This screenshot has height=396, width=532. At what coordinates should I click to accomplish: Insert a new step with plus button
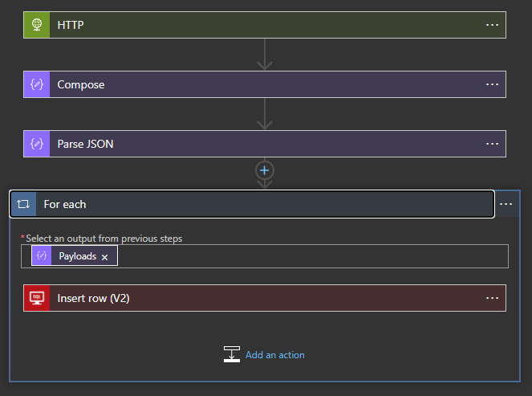pyautogui.click(x=264, y=170)
